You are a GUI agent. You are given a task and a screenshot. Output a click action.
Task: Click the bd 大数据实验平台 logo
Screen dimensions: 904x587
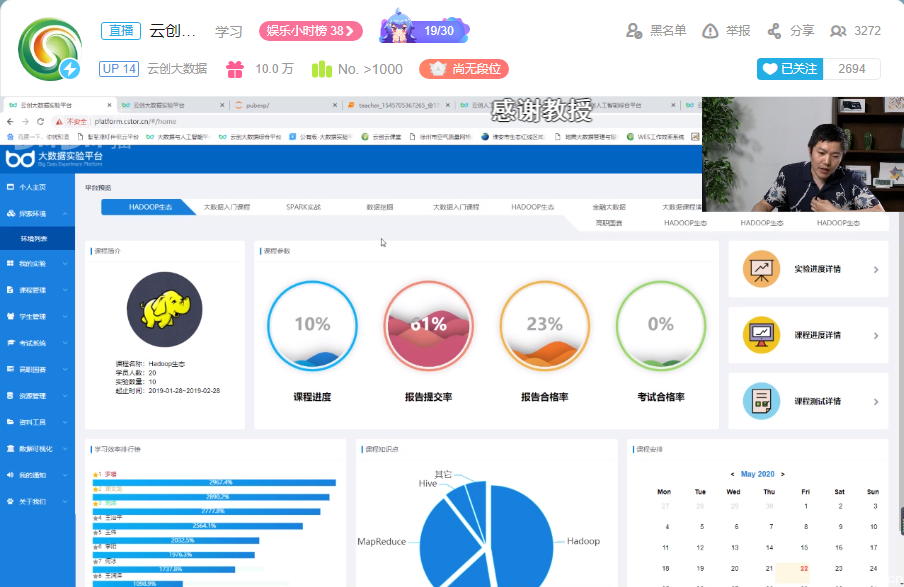(54, 159)
